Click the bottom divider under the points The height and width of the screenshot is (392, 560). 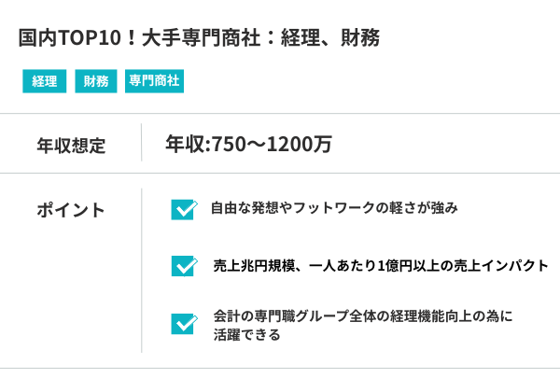(280, 368)
